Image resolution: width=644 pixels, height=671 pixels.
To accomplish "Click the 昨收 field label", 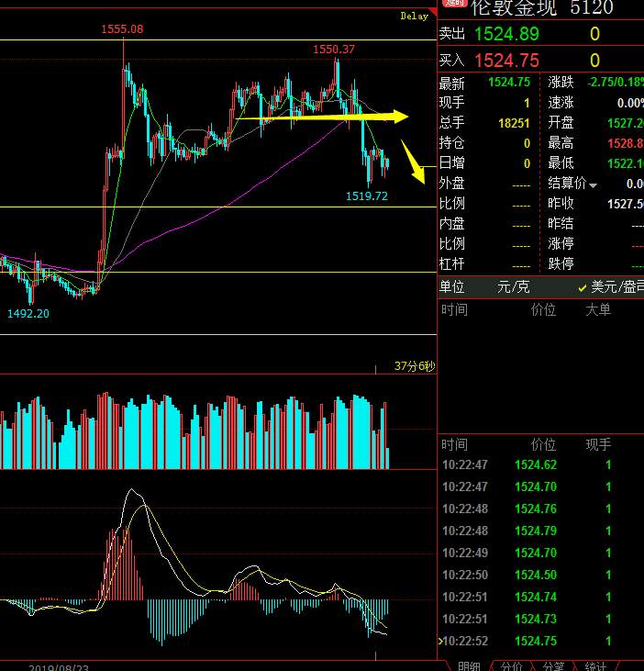I will tap(561, 203).
